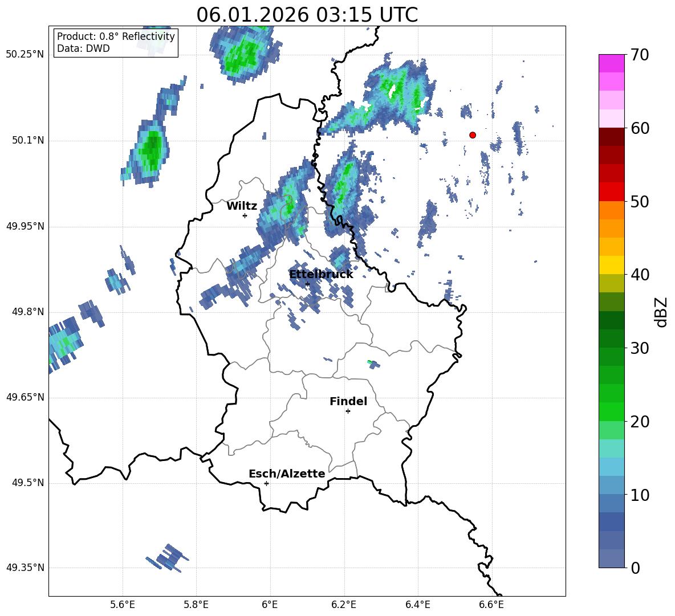Click the 10 label on the colorbar

640,495
